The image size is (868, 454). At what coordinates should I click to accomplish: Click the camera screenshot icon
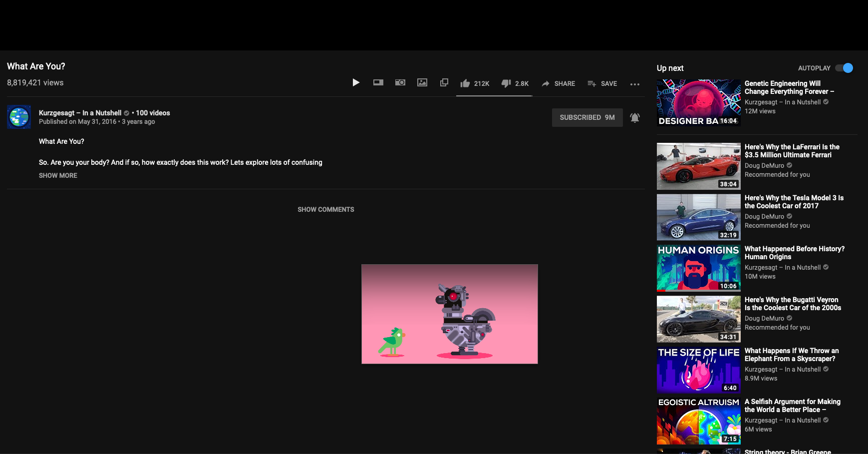pos(400,82)
